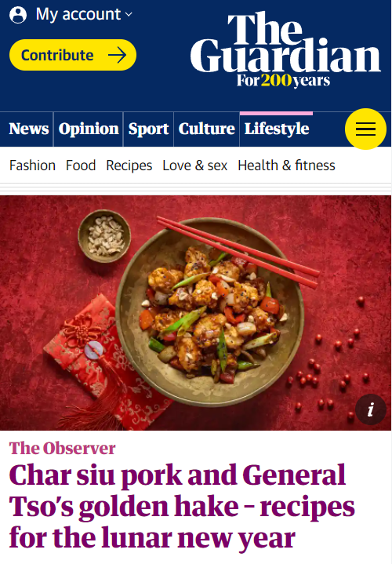This screenshot has width=392, height=564.
Task: Expand the My account dropdown chevron
Action: (129, 15)
